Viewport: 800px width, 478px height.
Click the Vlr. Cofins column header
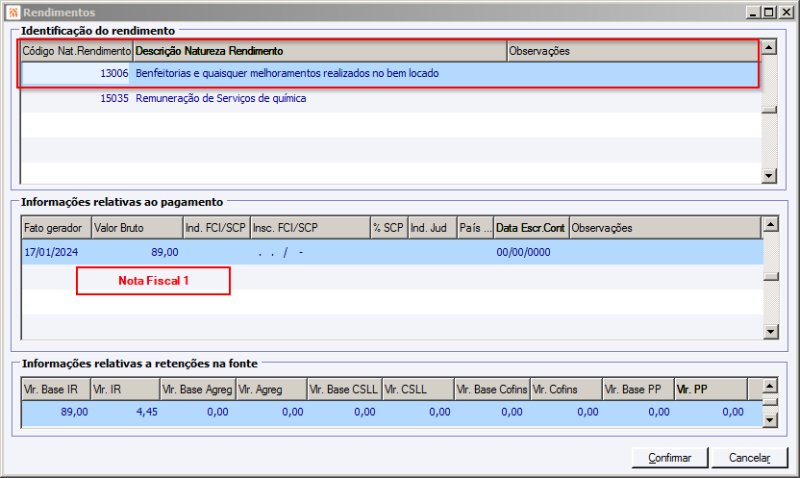click(566, 390)
